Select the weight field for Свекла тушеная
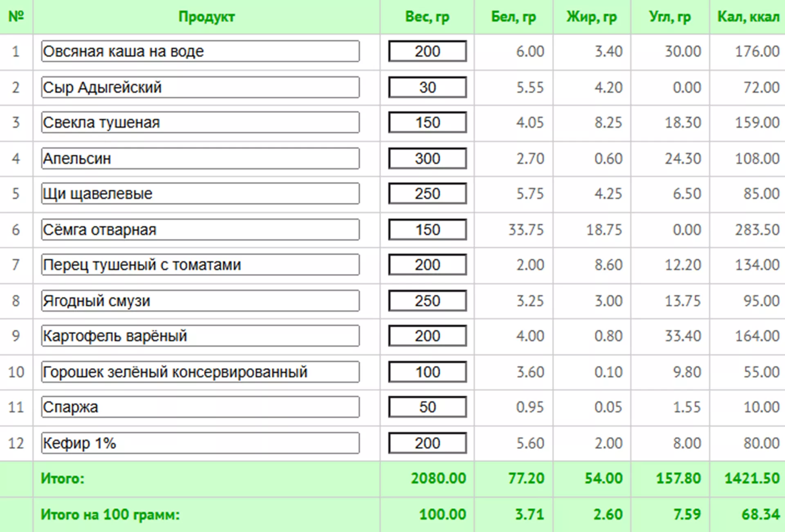 coord(428,122)
